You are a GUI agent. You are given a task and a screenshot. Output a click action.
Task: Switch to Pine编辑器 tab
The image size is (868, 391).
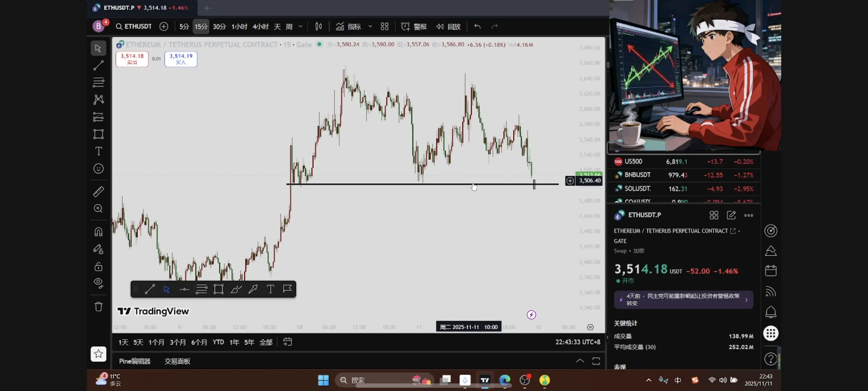[135, 361]
